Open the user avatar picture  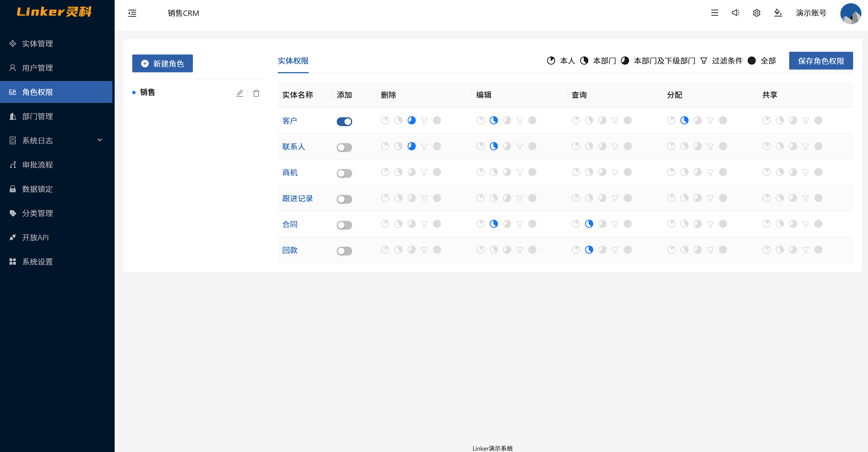(850, 13)
